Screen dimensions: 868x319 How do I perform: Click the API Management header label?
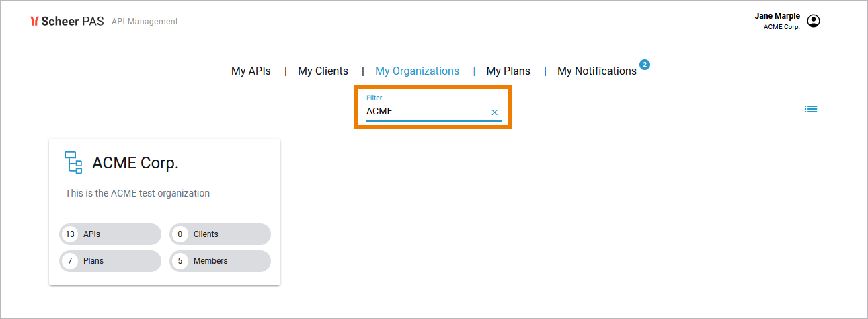click(x=145, y=22)
